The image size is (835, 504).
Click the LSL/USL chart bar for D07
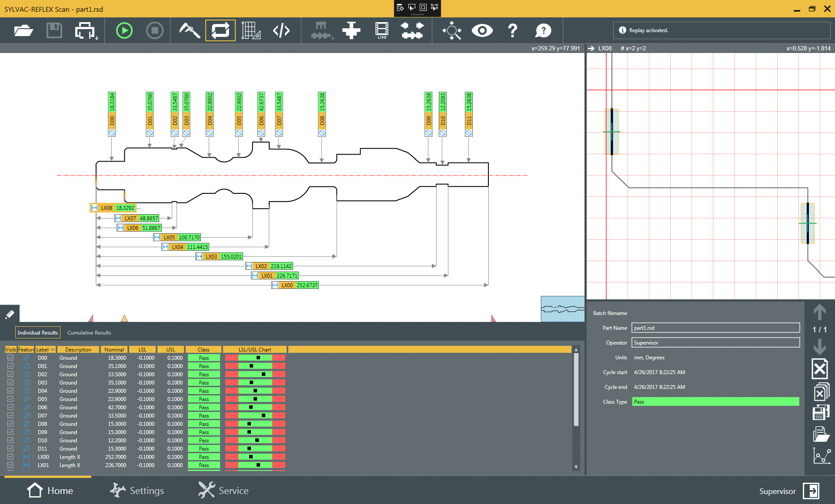pos(255,416)
